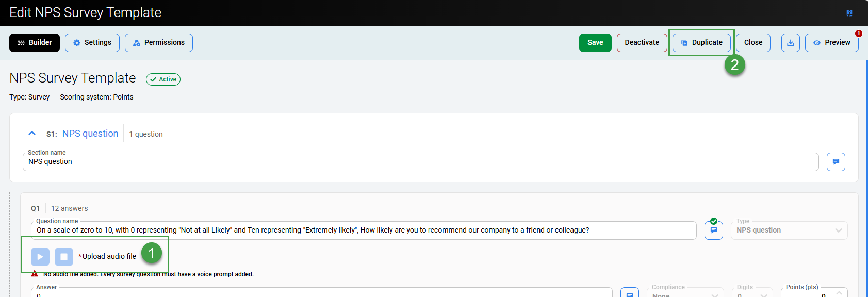
Task: Save the survey template
Action: (x=595, y=43)
